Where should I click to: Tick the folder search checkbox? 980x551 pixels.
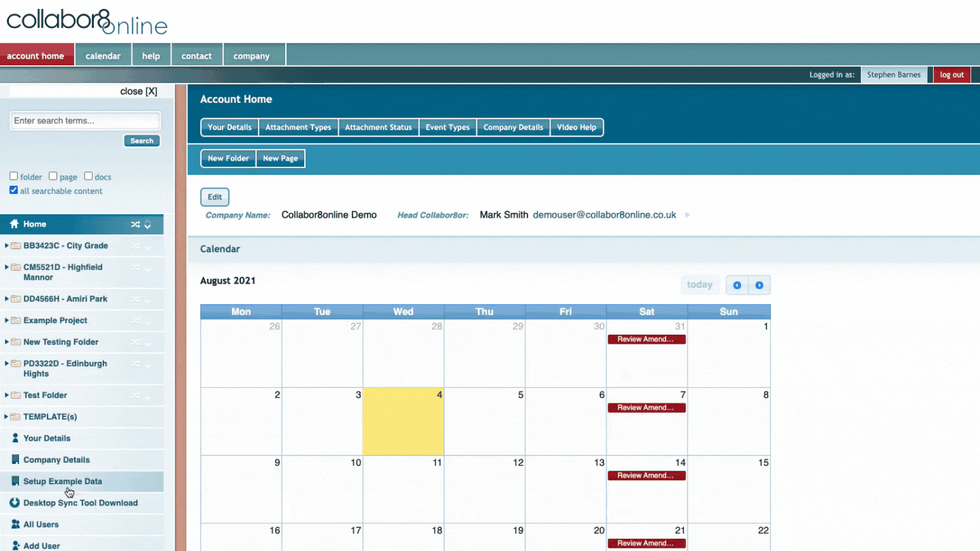pyautogui.click(x=14, y=176)
